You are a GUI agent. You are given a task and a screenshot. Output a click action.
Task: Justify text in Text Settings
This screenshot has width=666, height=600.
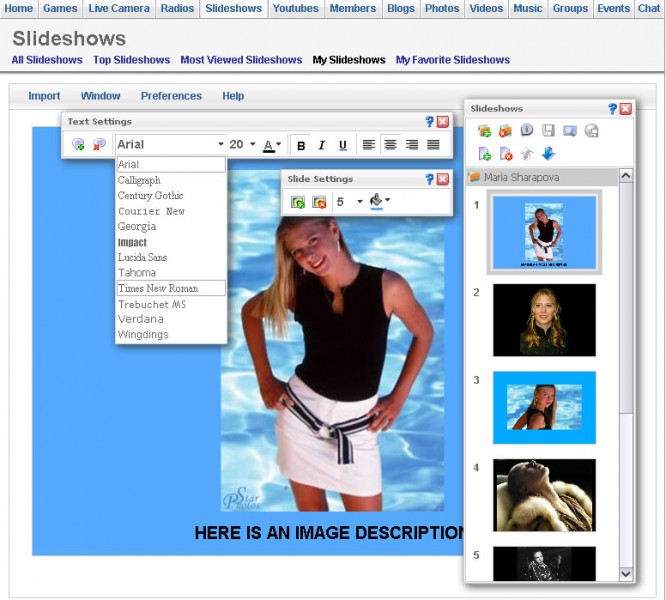(x=433, y=145)
